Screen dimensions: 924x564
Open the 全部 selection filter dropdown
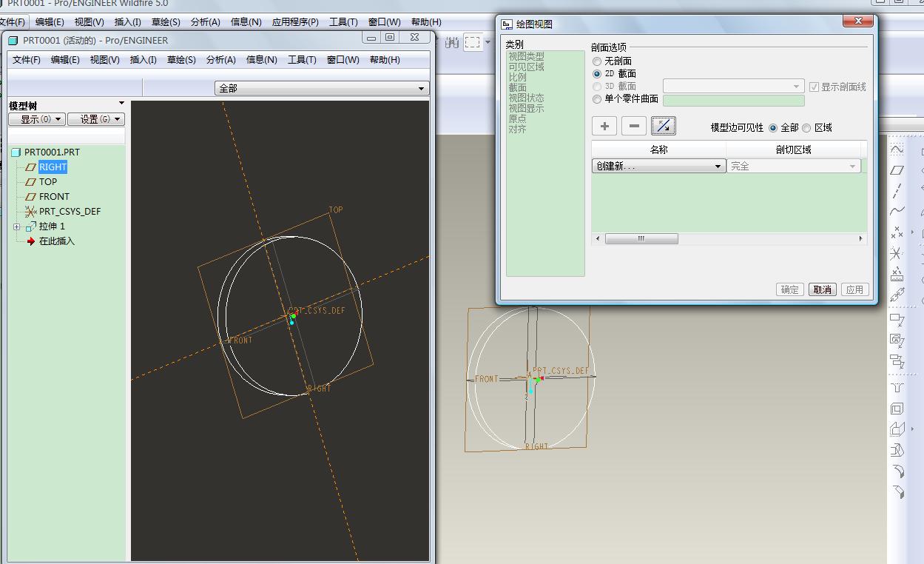point(322,88)
